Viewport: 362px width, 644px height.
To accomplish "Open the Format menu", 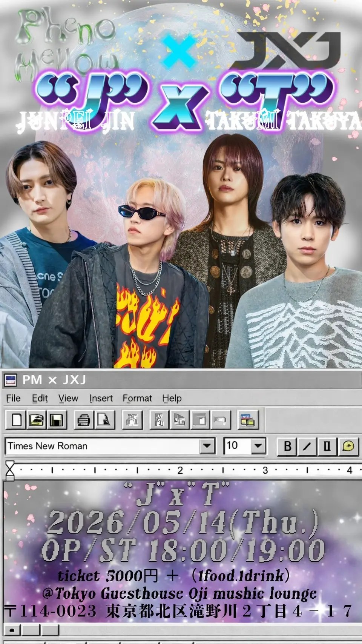I will 137,398.
